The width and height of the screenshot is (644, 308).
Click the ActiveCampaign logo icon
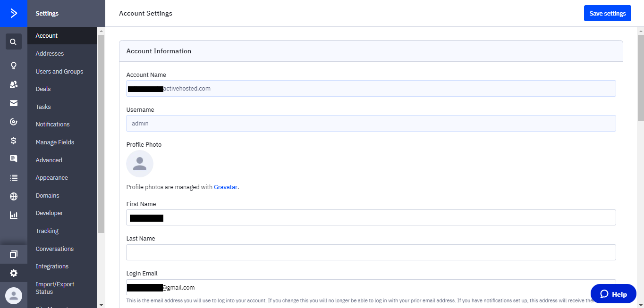(x=14, y=13)
